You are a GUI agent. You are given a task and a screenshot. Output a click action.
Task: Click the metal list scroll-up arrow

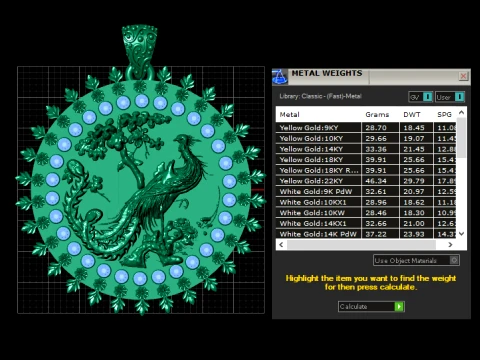pyautogui.click(x=461, y=113)
